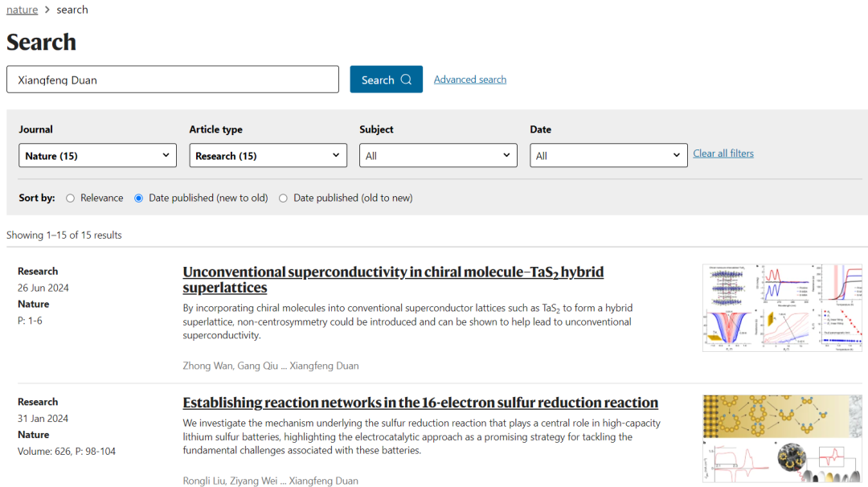
Task: Click the nature breadcrumb link
Action: coord(23,10)
